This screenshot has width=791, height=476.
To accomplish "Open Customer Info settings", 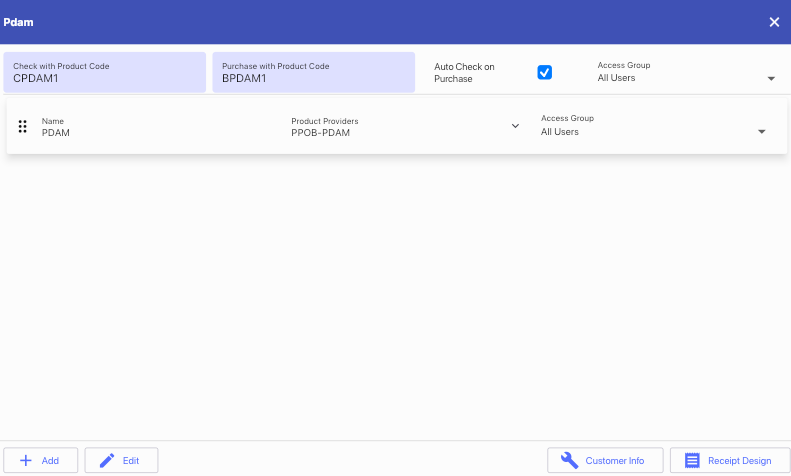I will point(605,460).
